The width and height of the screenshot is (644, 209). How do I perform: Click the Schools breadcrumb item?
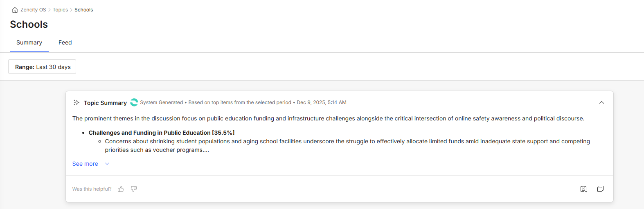[x=83, y=10]
